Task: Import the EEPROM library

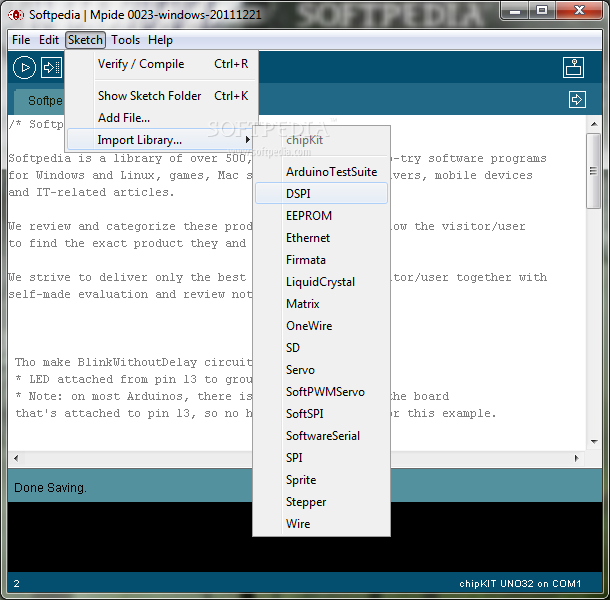Action: coord(321,216)
